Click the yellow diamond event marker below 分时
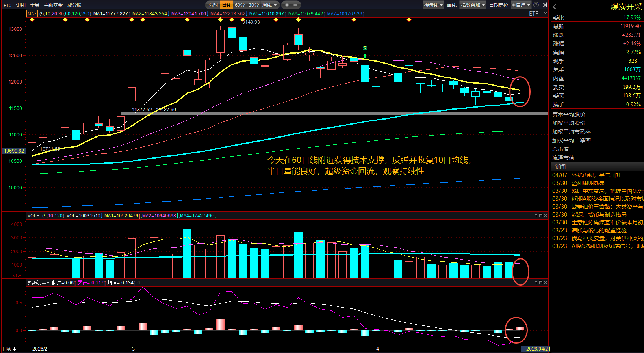This screenshot has width=644, height=353. pos(220,19)
